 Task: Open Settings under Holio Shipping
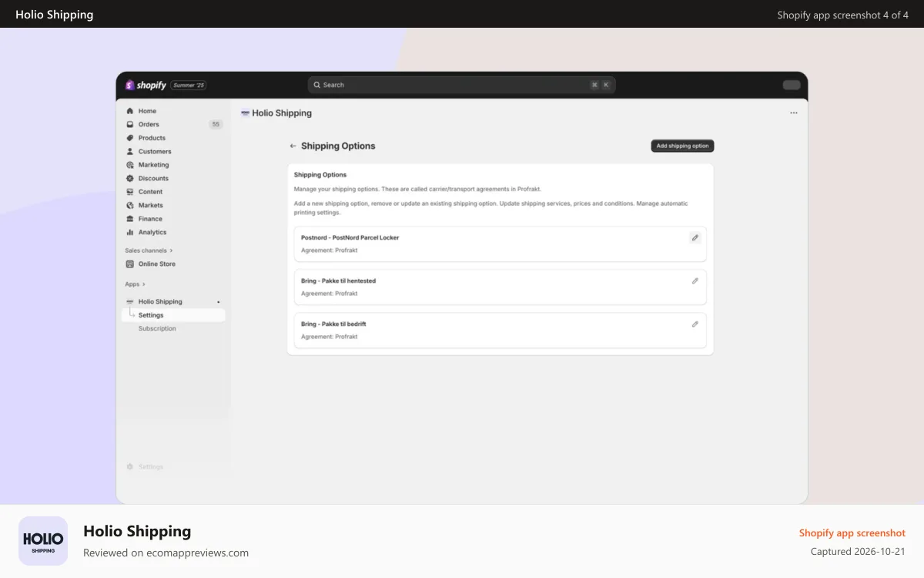(x=173, y=315)
